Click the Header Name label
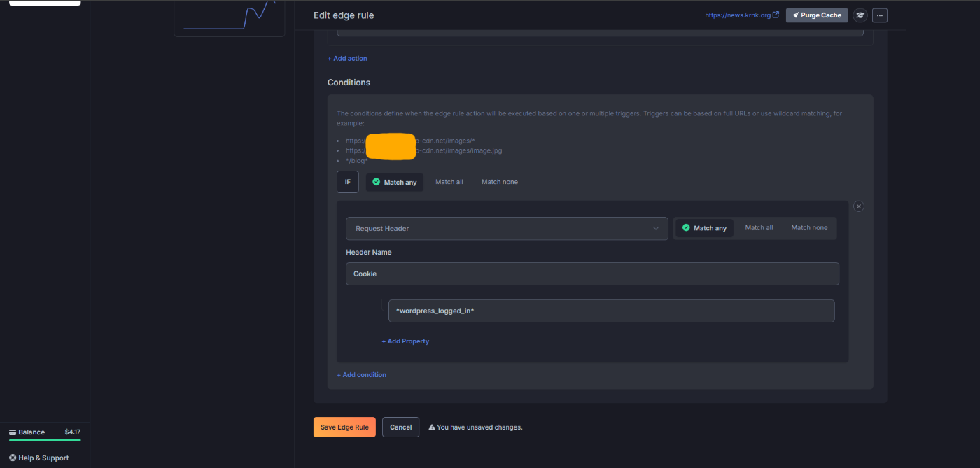This screenshot has height=468, width=980. pyautogui.click(x=369, y=253)
